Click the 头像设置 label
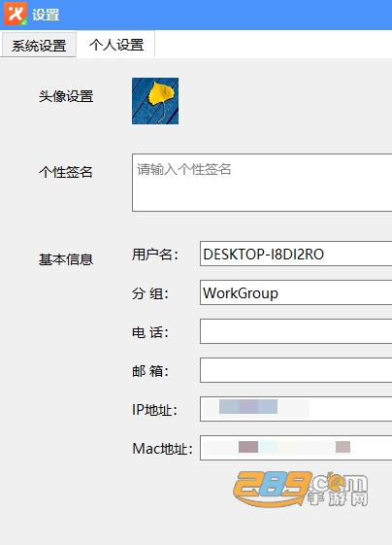 66,96
